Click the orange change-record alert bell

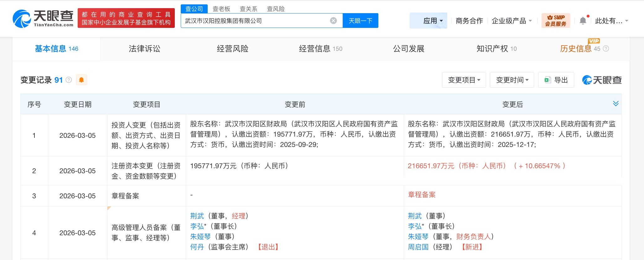(81, 80)
